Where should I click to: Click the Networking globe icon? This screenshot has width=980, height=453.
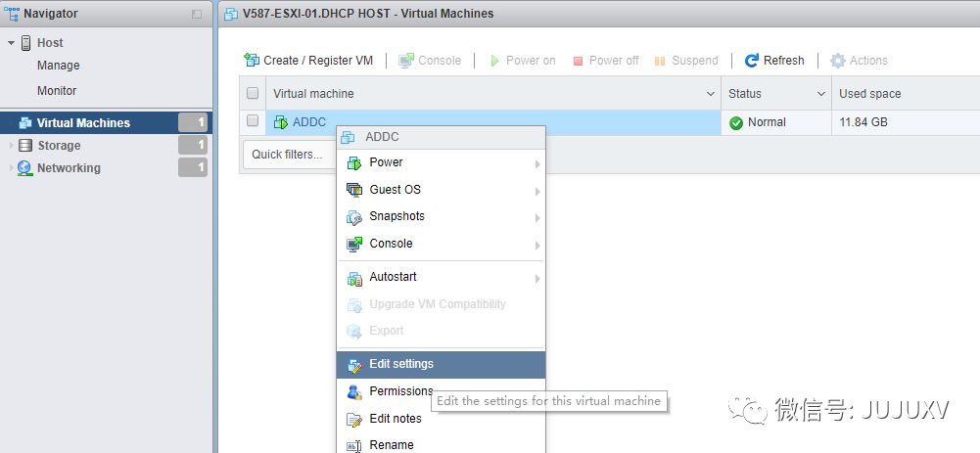click(24, 168)
